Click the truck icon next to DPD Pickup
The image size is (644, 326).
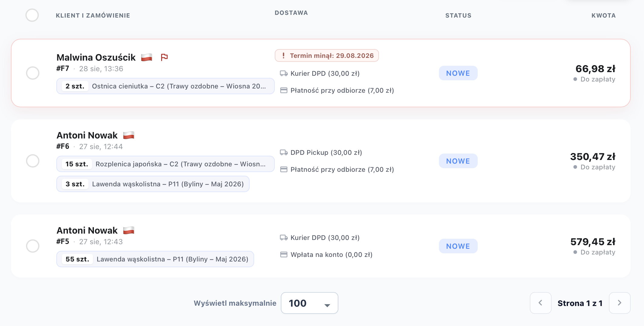click(284, 152)
